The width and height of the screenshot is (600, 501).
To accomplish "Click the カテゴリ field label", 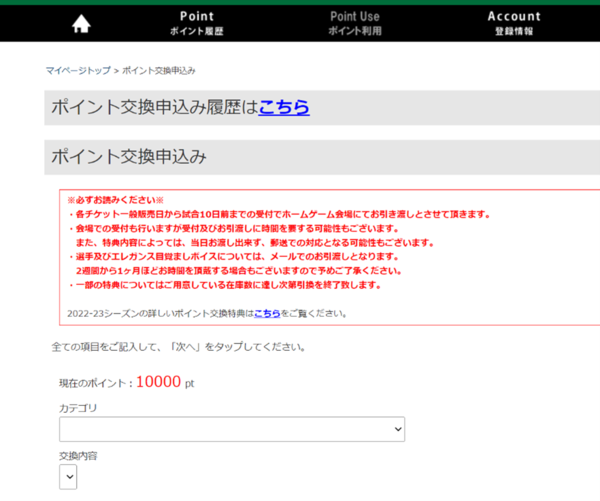I will coord(79,408).
